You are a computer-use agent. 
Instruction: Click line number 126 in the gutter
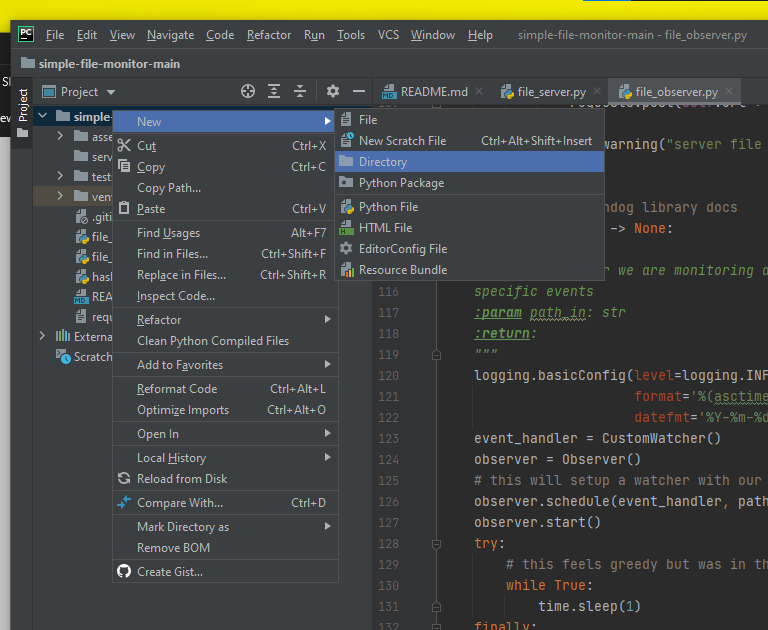tap(388, 502)
